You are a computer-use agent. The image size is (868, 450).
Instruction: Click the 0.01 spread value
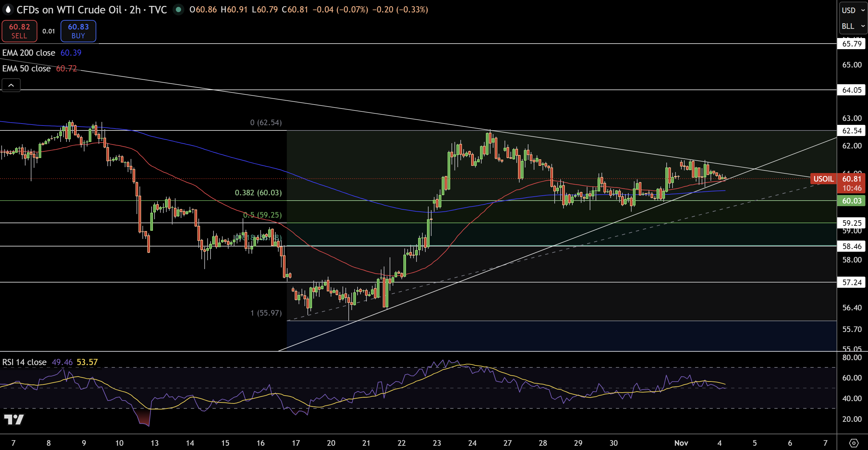(x=48, y=31)
